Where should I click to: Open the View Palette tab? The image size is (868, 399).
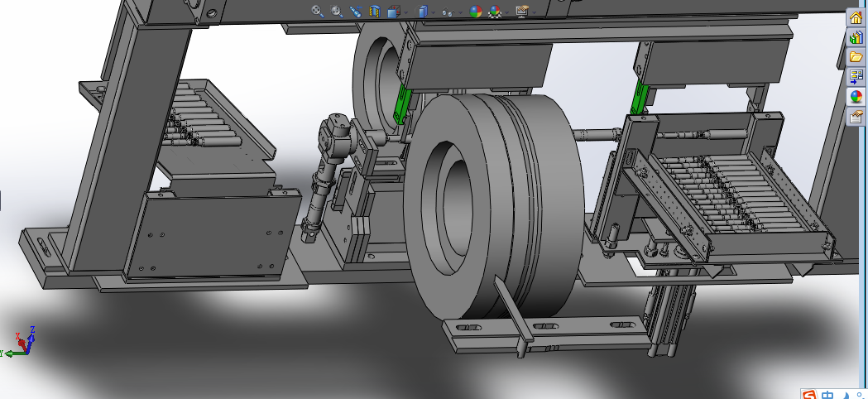click(x=856, y=76)
